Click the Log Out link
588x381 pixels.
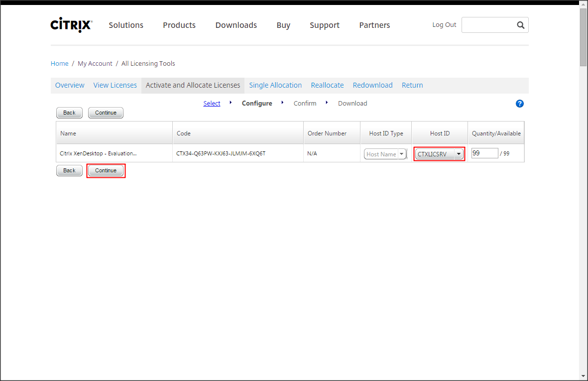click(x=444, y=25)
